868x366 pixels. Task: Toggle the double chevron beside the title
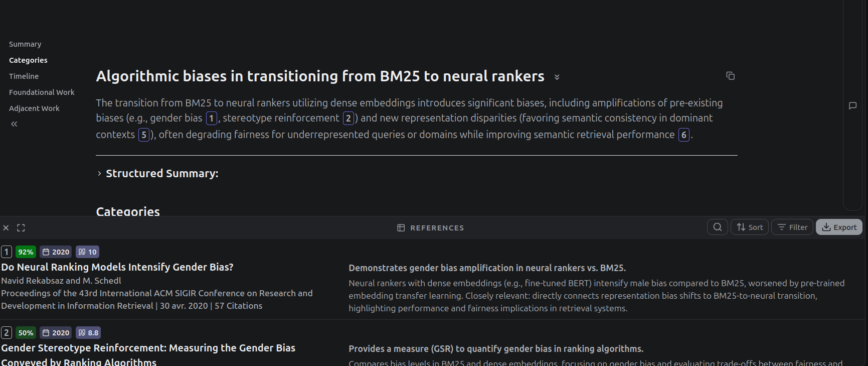coord(557,77)
